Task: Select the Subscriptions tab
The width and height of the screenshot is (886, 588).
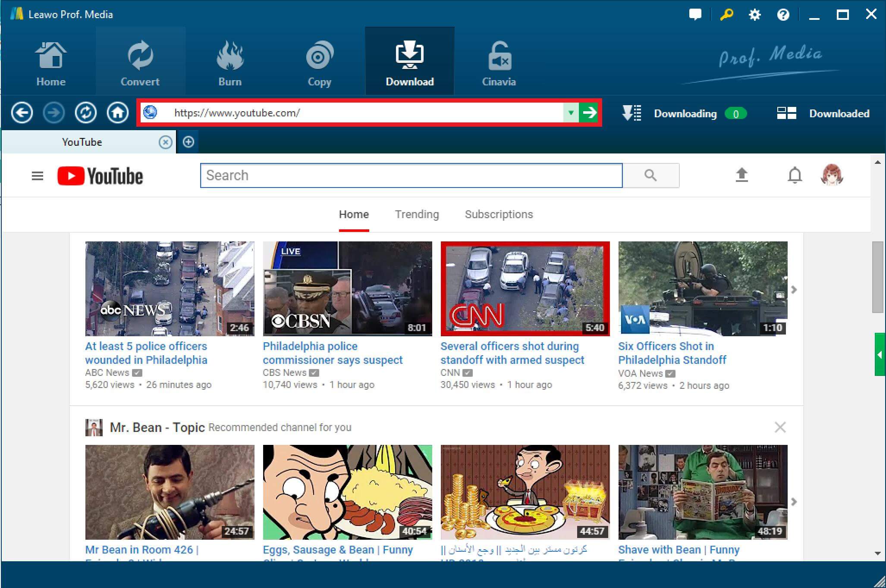Action: pyautogui.click(x=499, y=214)
